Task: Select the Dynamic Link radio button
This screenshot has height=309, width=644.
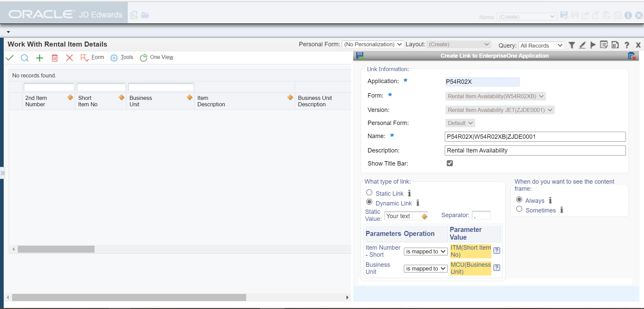Action: pos(369,202)
